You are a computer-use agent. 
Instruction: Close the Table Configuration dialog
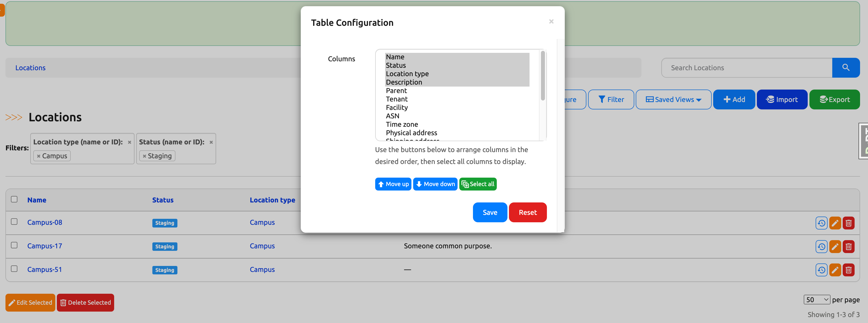[551, 21]
